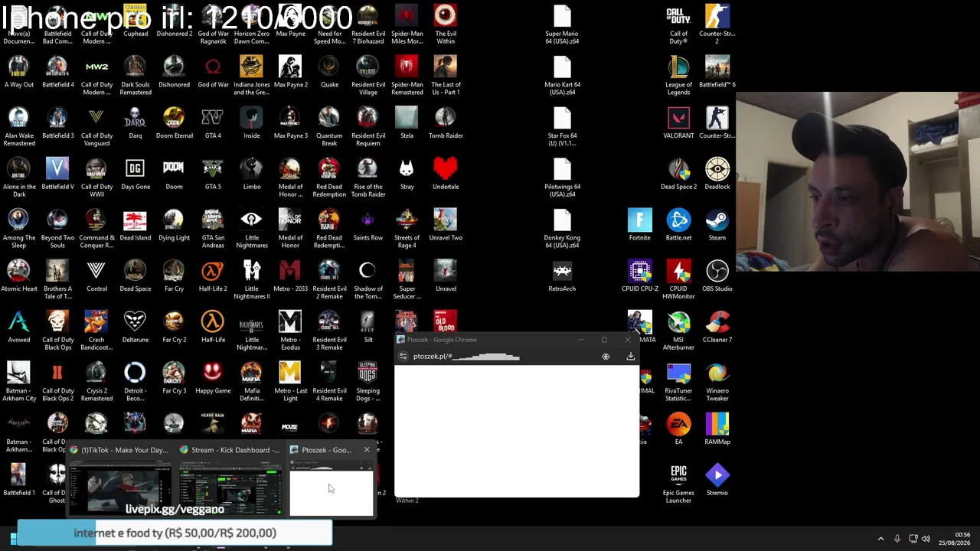980x551 pixels.
Task: Switch to the Kick Dashboard window preview
Action: [230, 481]
